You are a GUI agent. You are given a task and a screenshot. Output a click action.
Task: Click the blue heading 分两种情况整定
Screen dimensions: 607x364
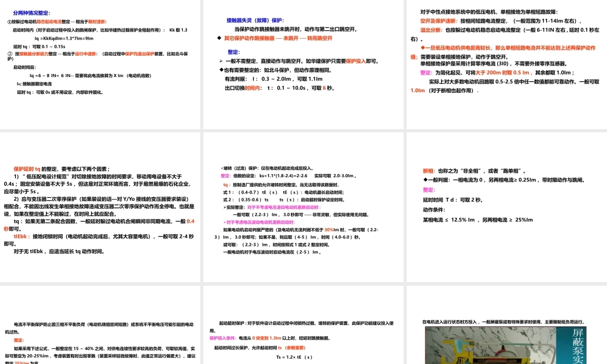tap(32, 13)
